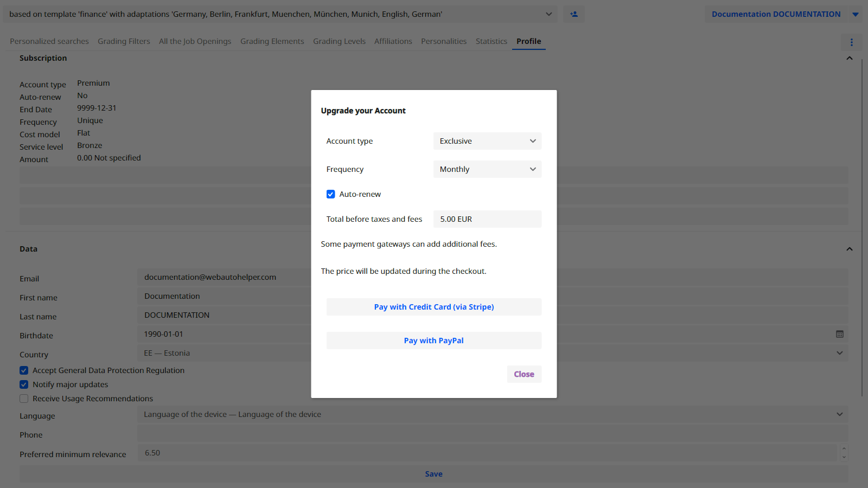Close the Upgrade your Account dialog
Viewport: 868px width, 488px height.
524,374
